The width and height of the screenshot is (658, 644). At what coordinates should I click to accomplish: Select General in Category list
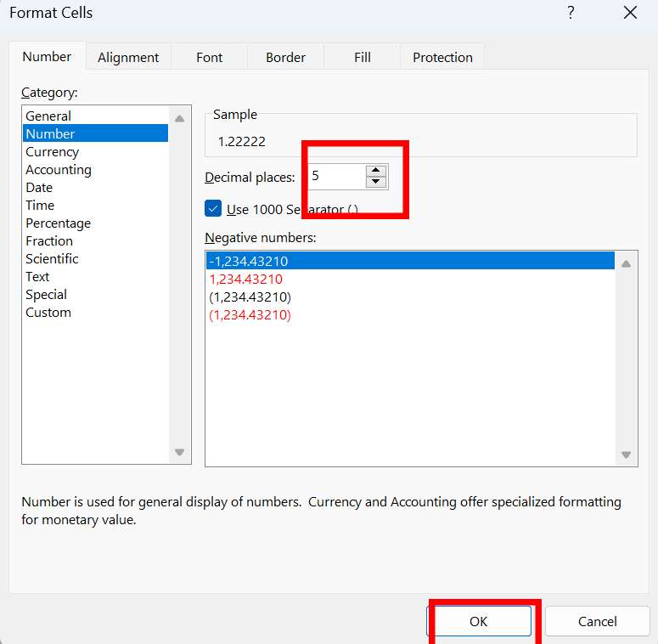tap(96, 116)
